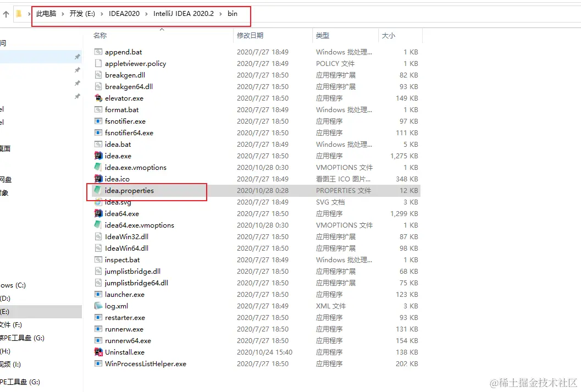Sort by 修改日期 column header

[x=250, y=36]
